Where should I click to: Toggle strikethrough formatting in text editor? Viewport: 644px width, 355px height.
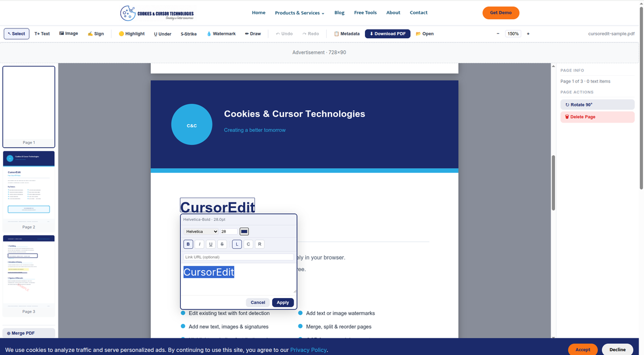click(x=222, y=244)
